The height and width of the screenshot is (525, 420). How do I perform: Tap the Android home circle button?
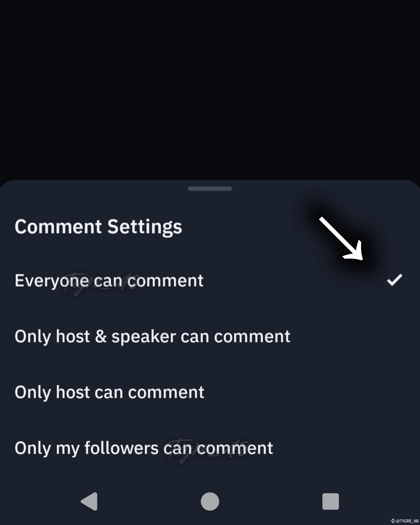point(210,501)
